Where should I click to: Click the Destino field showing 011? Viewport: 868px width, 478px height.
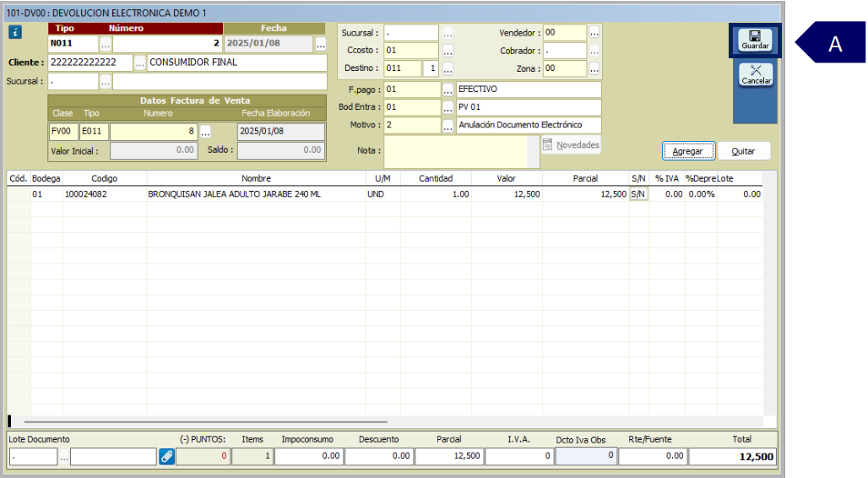click(403, 68)
